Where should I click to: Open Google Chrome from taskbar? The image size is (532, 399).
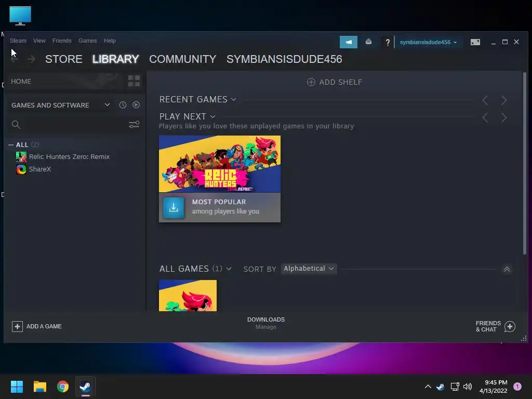pos(63,387)
